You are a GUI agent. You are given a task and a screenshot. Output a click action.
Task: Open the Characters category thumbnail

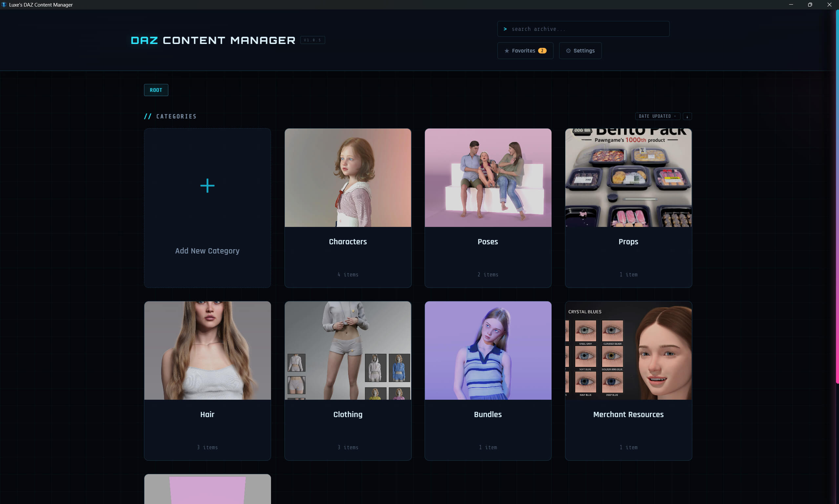(347, 178)
